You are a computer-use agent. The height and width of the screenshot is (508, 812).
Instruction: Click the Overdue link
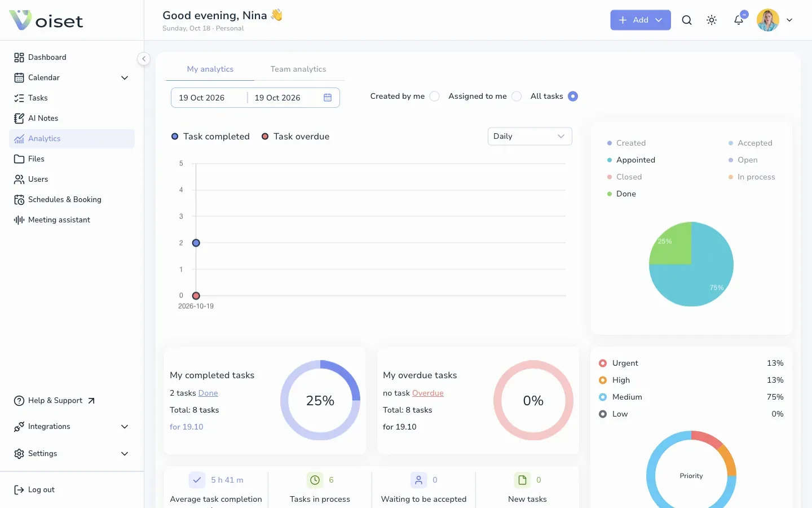pos(428,393)
